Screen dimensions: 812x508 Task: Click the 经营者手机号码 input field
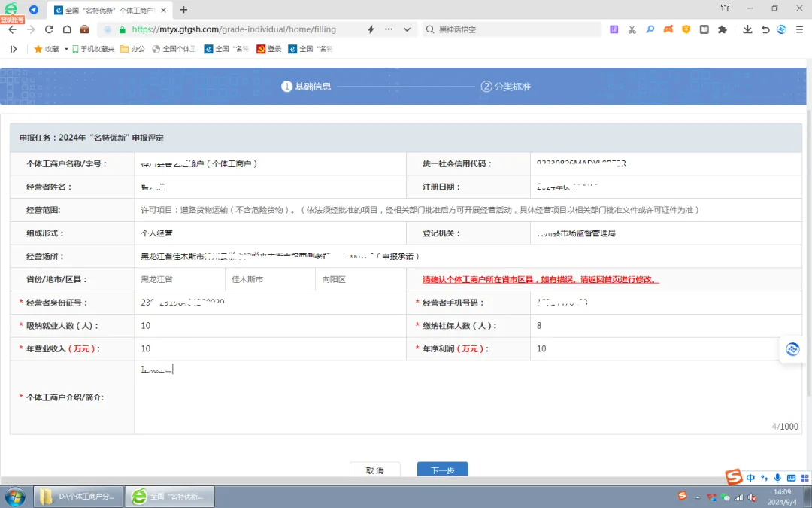[x=666, y=303]
